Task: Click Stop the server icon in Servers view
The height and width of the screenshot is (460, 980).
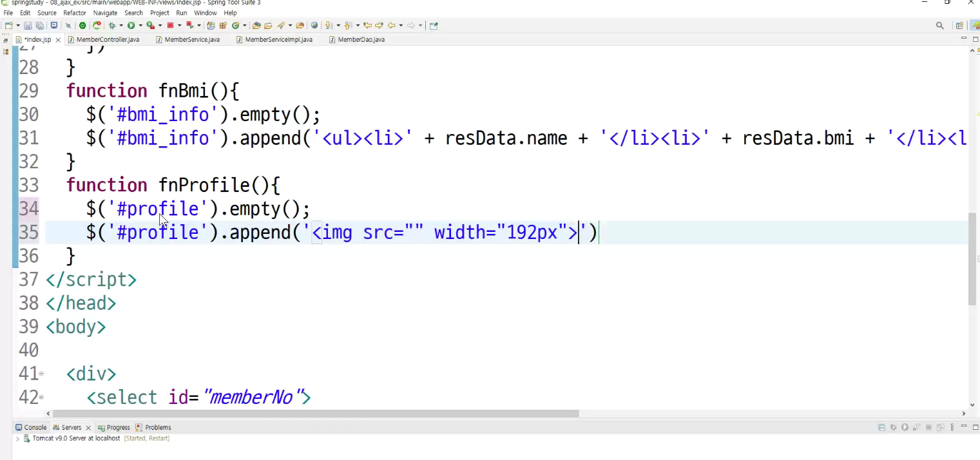Action: tap(928, 427)
